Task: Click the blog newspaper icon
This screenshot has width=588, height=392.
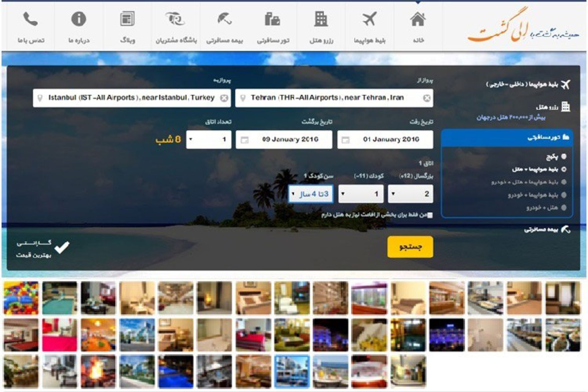Action: coord(127,19)
